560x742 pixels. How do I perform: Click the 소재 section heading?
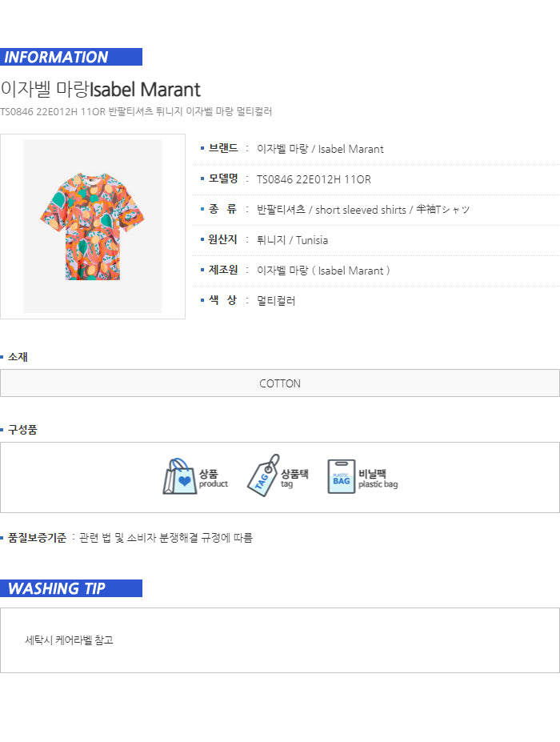18,357
